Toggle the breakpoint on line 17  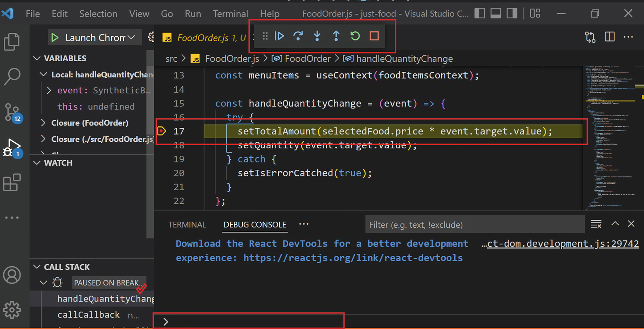tap(162, 131)
